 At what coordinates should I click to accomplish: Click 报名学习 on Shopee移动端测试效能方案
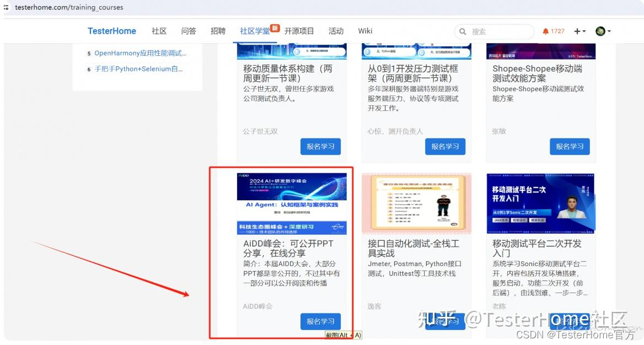click(570, 146)
